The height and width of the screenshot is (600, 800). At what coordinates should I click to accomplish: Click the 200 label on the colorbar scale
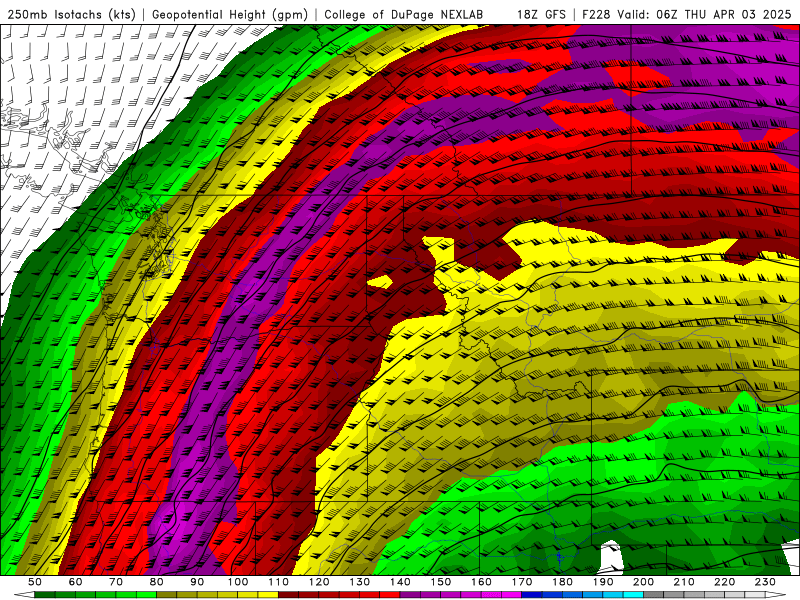643,582
